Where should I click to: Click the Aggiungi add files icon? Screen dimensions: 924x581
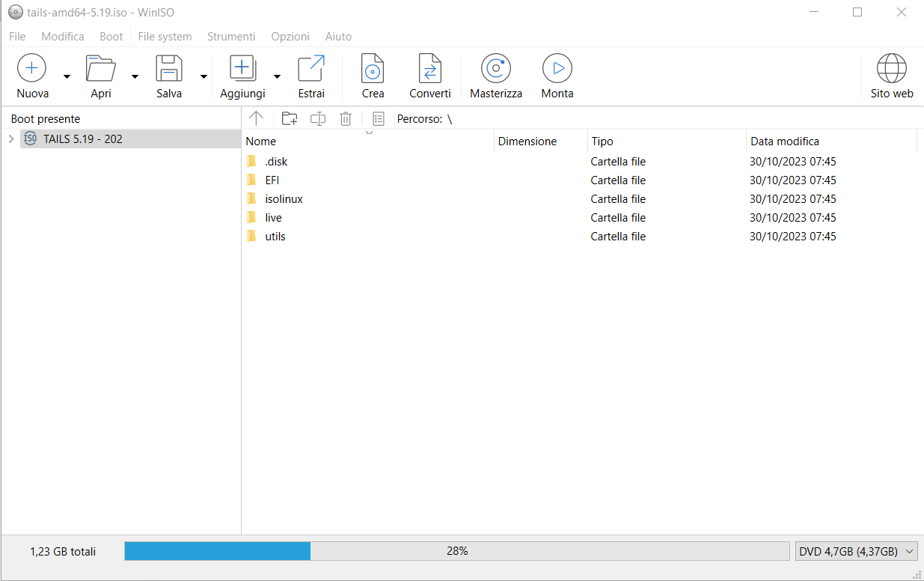[x=242, y=68]
